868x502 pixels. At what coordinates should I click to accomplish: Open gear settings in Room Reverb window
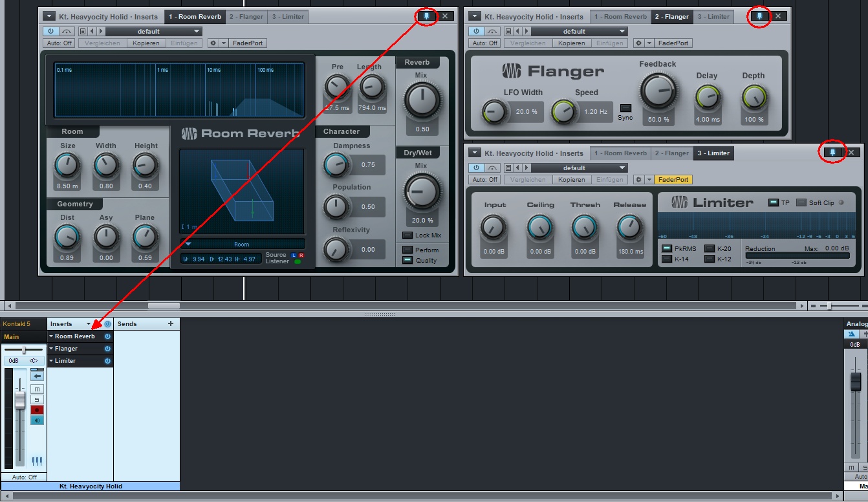pyautogui.click(x=213, y=43)
